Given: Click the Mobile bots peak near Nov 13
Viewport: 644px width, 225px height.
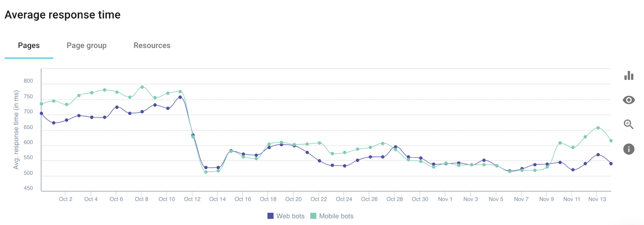Looking at the screenshot, I should 598,128.
